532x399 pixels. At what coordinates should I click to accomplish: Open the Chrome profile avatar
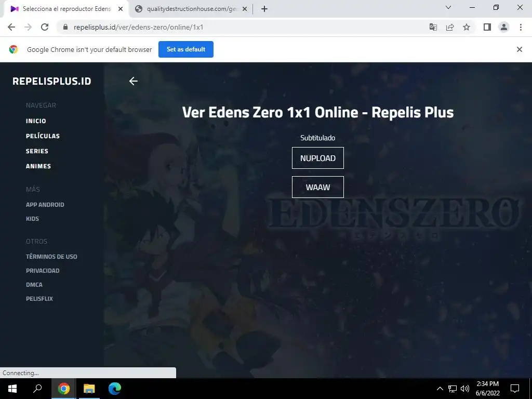click(504, 27)
